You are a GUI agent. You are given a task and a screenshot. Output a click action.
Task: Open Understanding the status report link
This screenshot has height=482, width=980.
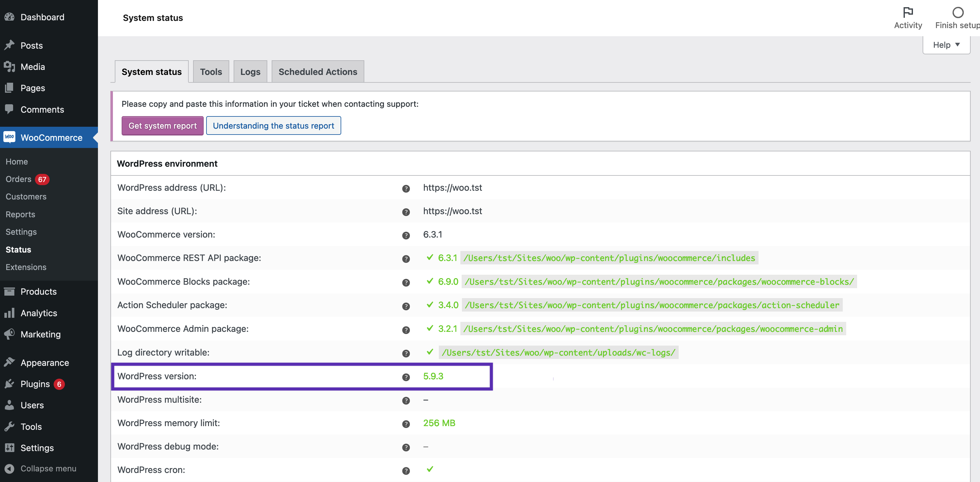[x=273, y=125]
